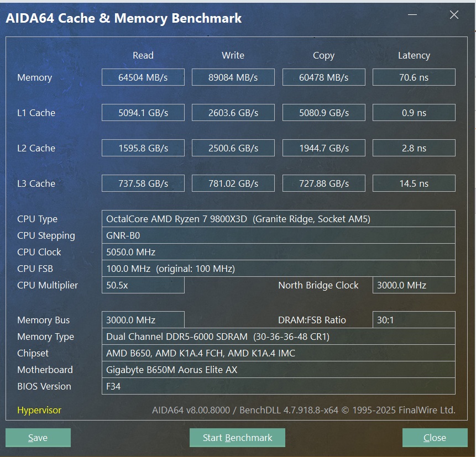Click North Bridge Clock field 3000.0 MHz

[414, 285]
